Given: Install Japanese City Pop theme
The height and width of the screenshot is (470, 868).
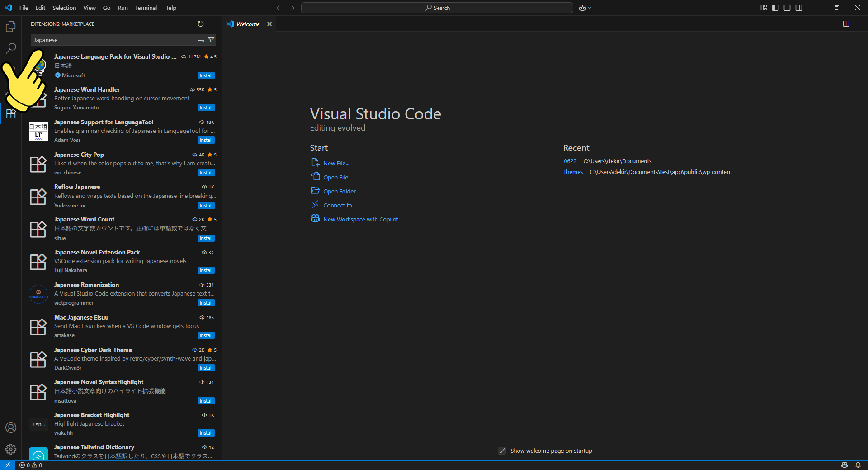Looking at the screenshot, I should tap(206, 173).
